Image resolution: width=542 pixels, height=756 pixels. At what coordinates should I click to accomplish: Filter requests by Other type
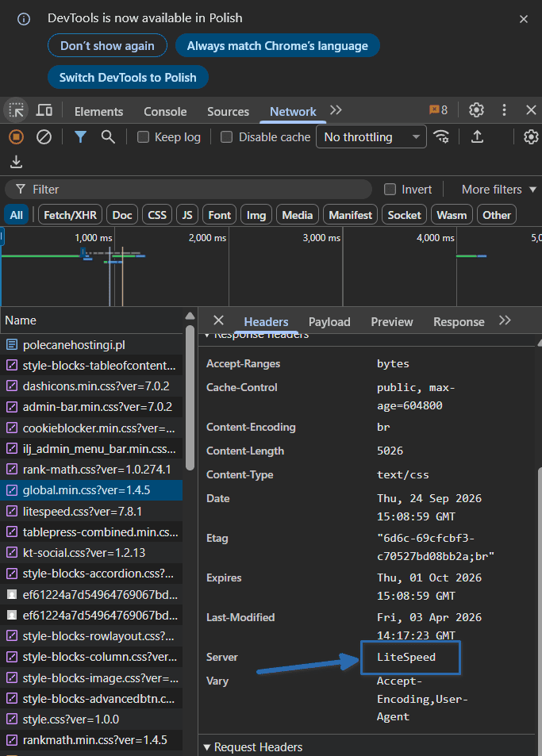tap(497, 215)
